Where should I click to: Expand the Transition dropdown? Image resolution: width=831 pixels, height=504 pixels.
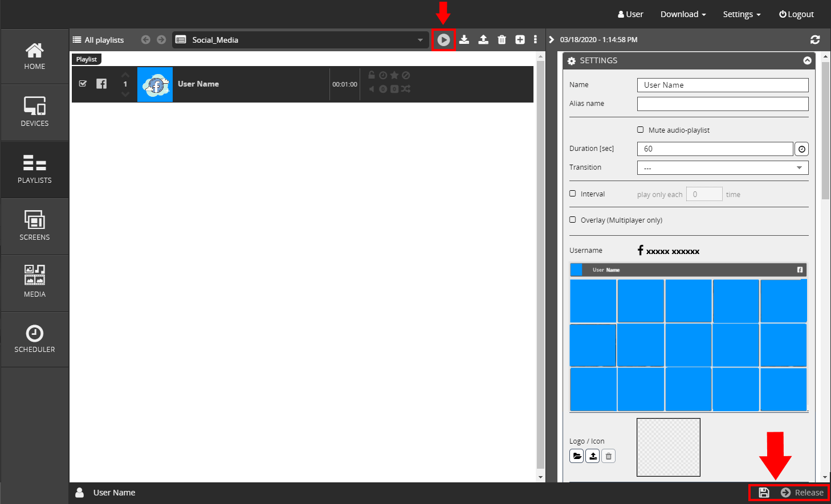(799, 167)
